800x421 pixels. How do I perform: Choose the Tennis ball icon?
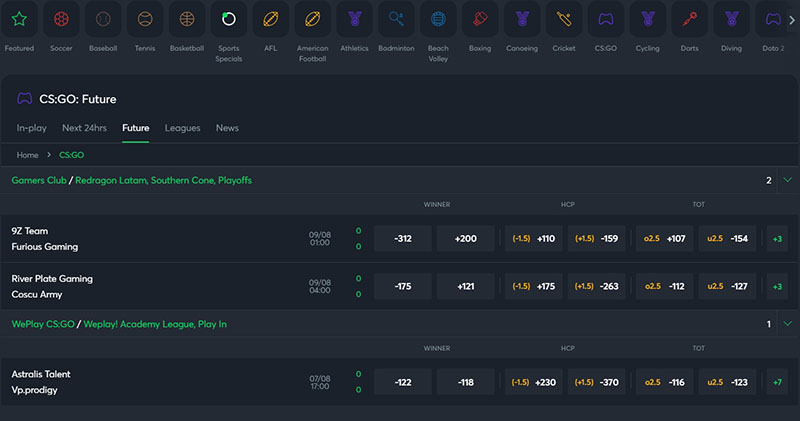(x=145, y=19)
